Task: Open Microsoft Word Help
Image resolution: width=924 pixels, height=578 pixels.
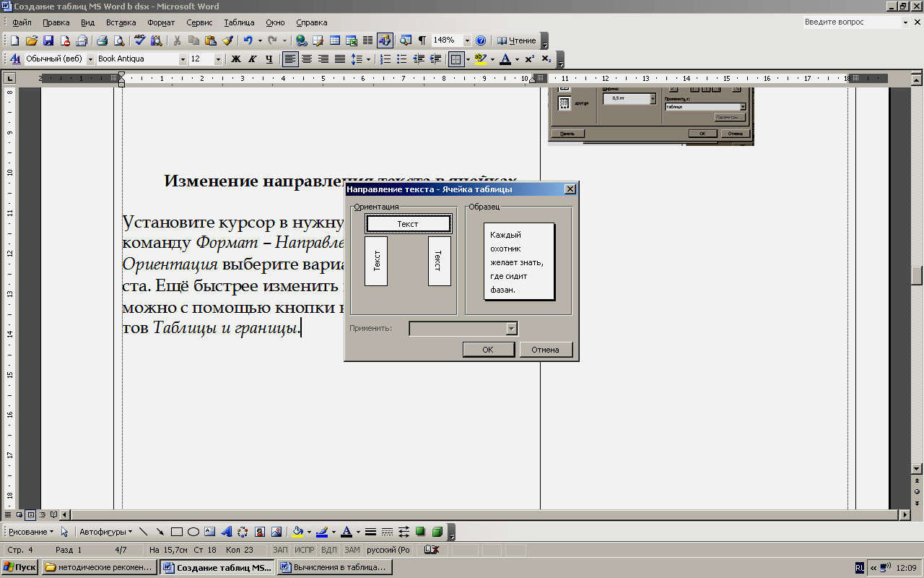Action: pos(481,40)
